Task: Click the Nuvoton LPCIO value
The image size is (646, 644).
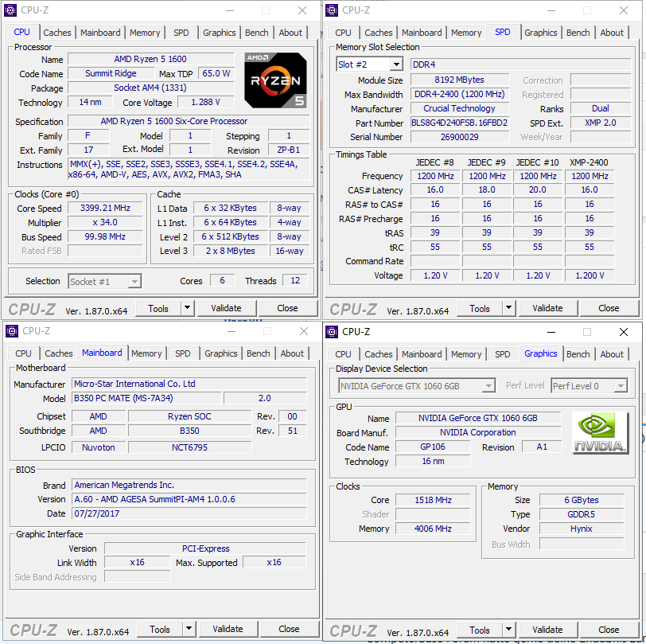Action: pyautogui.click(x=99, y=447)
